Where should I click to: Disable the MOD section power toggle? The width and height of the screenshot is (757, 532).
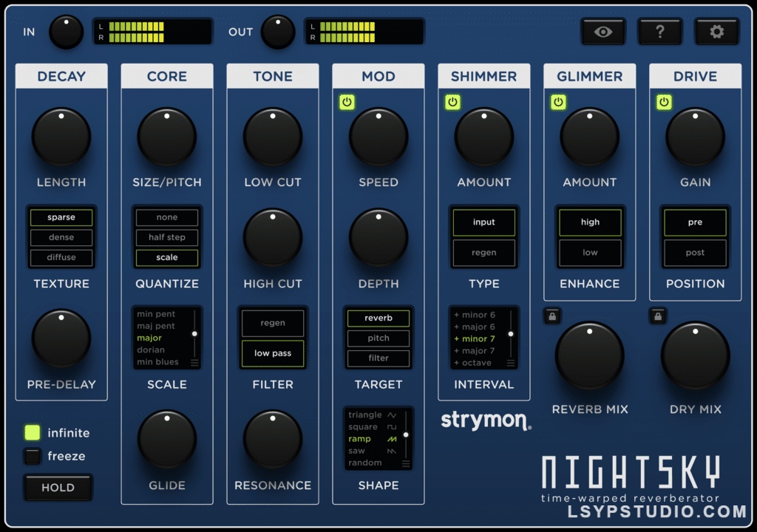[x=347, y=102]
